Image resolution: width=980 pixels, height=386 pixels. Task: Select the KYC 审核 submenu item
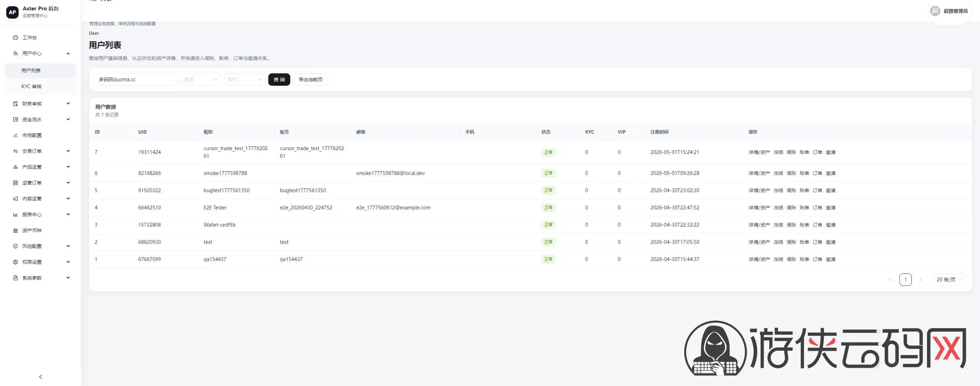click(x=41, y=87)
